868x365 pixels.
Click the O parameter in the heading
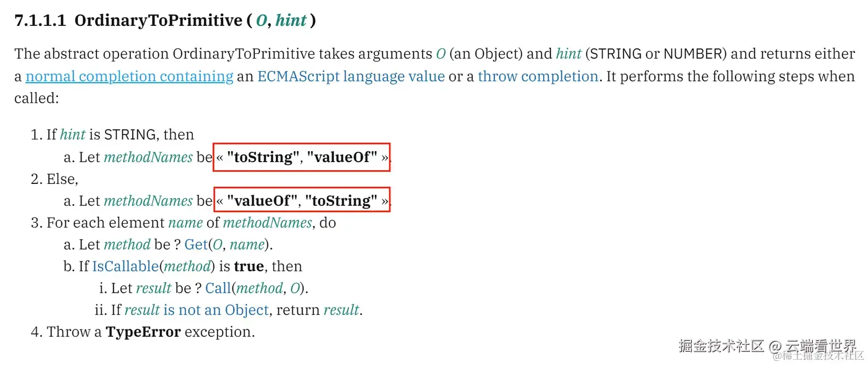coord(261,21)
